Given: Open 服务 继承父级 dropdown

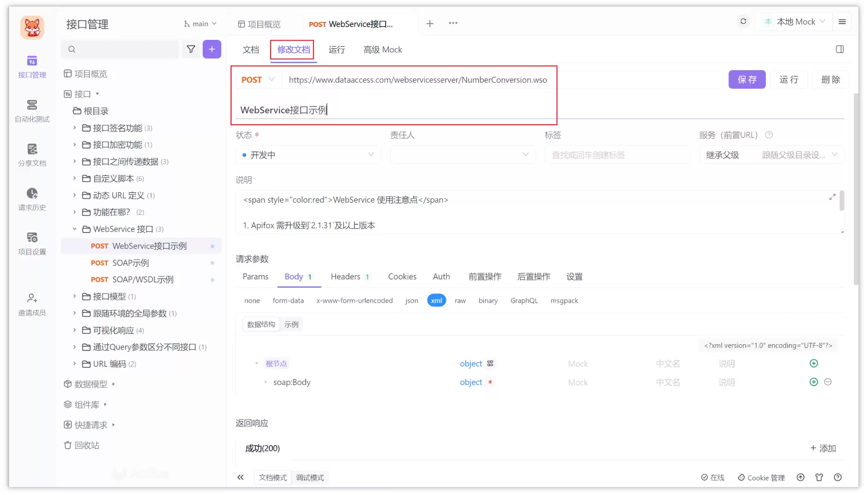Looking at the screenshot, I should click(772, 155).
